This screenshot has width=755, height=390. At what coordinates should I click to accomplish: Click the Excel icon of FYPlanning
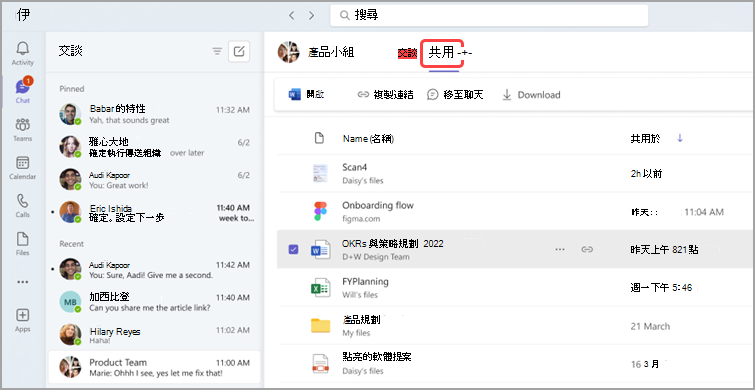click(x=320, y=287)
